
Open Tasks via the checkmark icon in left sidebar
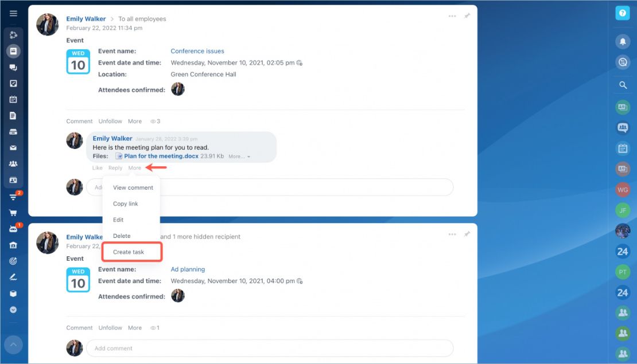coord(13,83)
